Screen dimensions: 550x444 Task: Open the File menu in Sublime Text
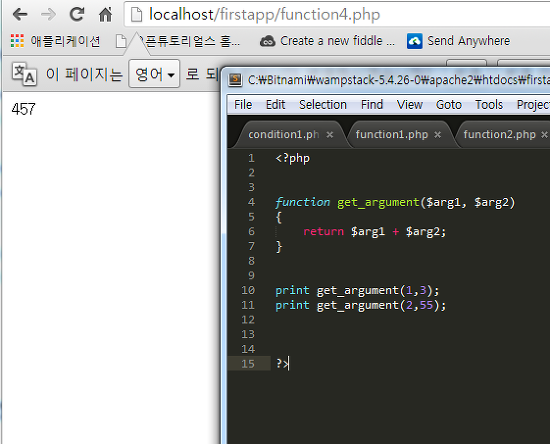pos(243,105)
